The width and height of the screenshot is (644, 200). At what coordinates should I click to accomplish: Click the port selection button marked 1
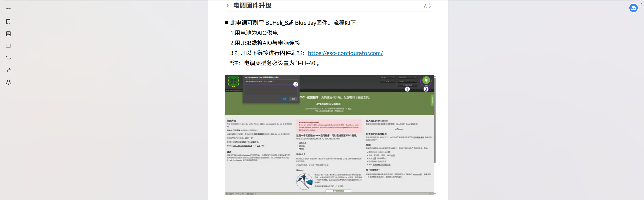tap(407, 85)
